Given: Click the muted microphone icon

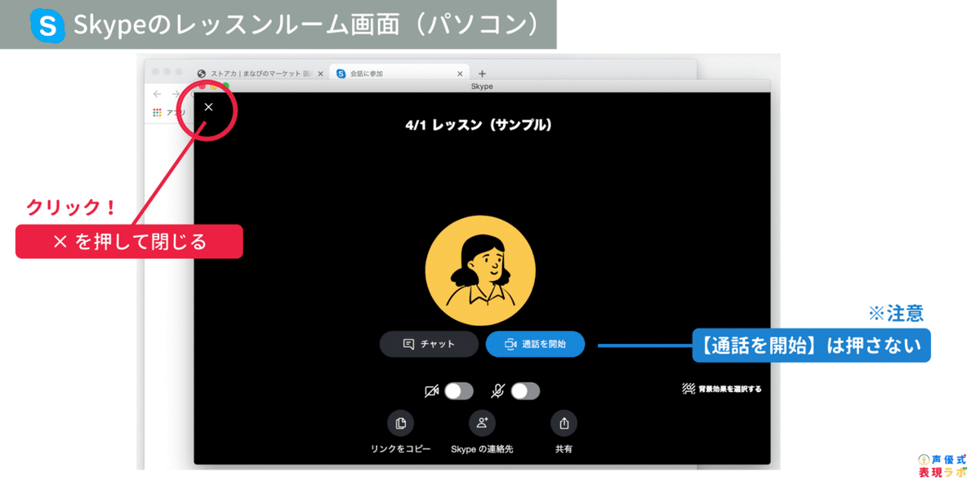Looking at the screenshot, I should click(499, 391).
